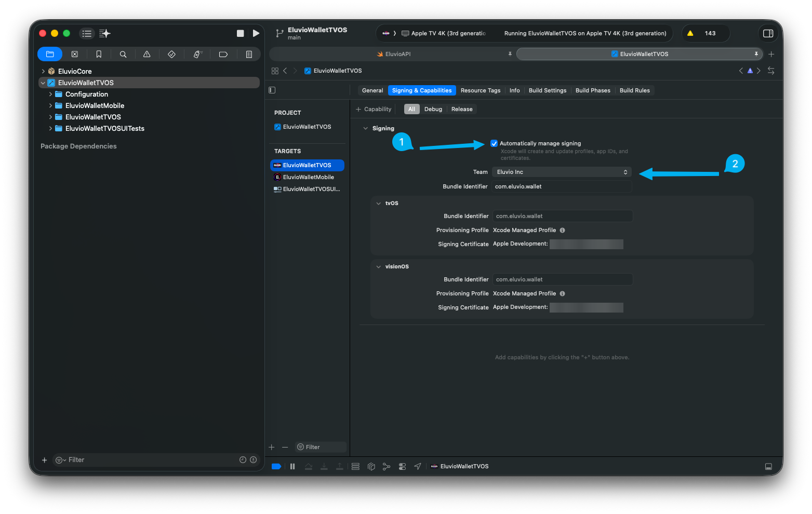Viewport: 812px width, 514px height.
Task: Switch to the General tab
Action: click(x=372, y=90)
